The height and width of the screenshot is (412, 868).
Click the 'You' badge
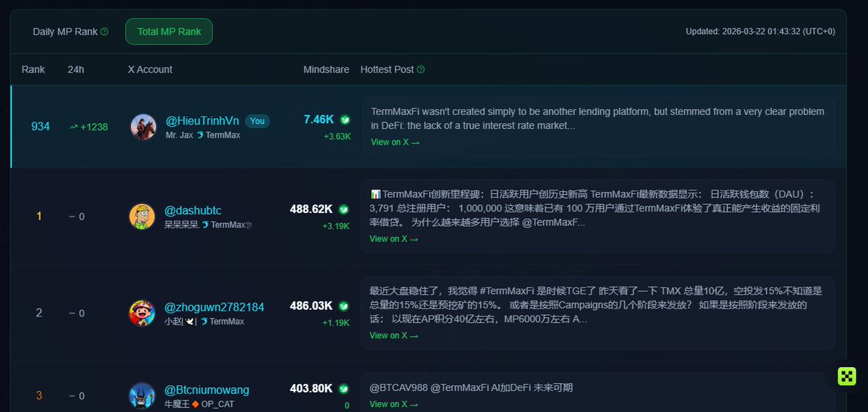click(258, 121)
